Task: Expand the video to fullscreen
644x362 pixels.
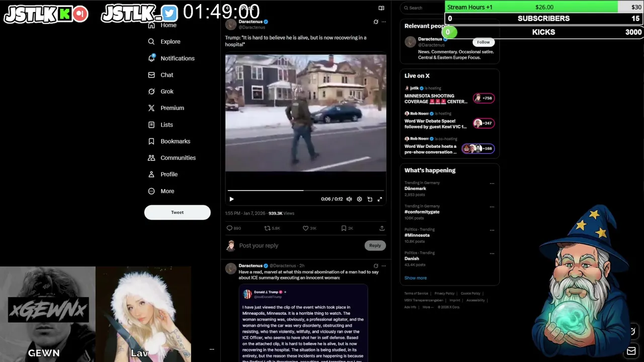Action: tap(380, 199)
